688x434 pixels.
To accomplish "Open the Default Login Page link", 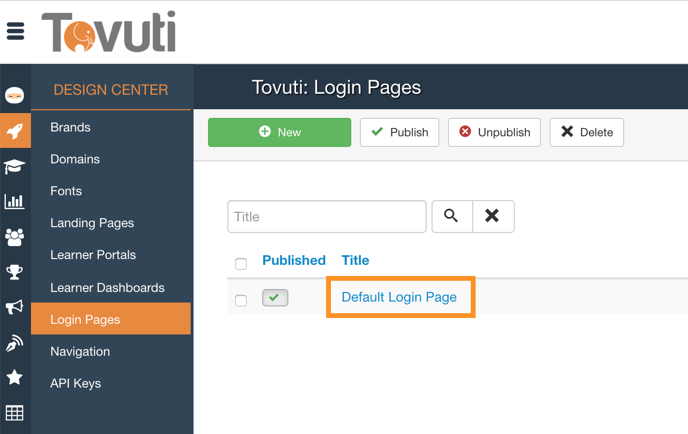I will (x=399, y=297).
